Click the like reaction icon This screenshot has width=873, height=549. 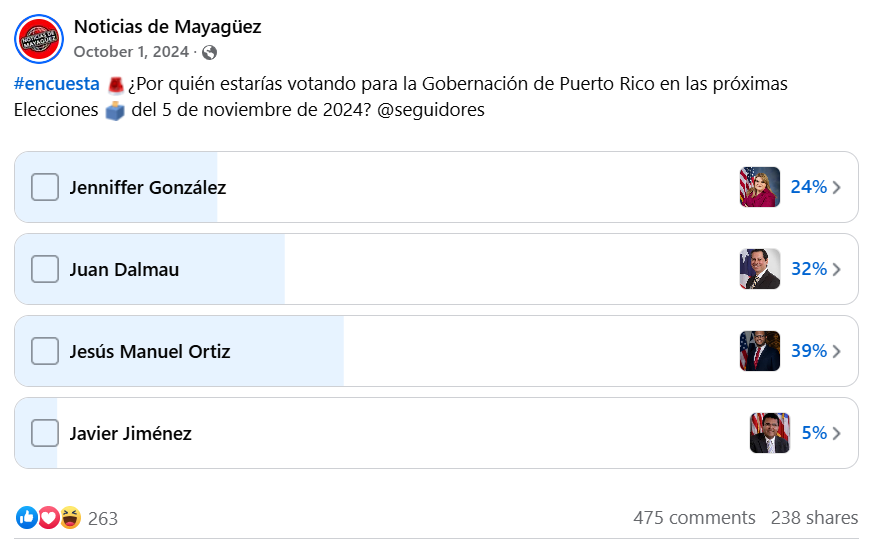click(x=27, y=517)
